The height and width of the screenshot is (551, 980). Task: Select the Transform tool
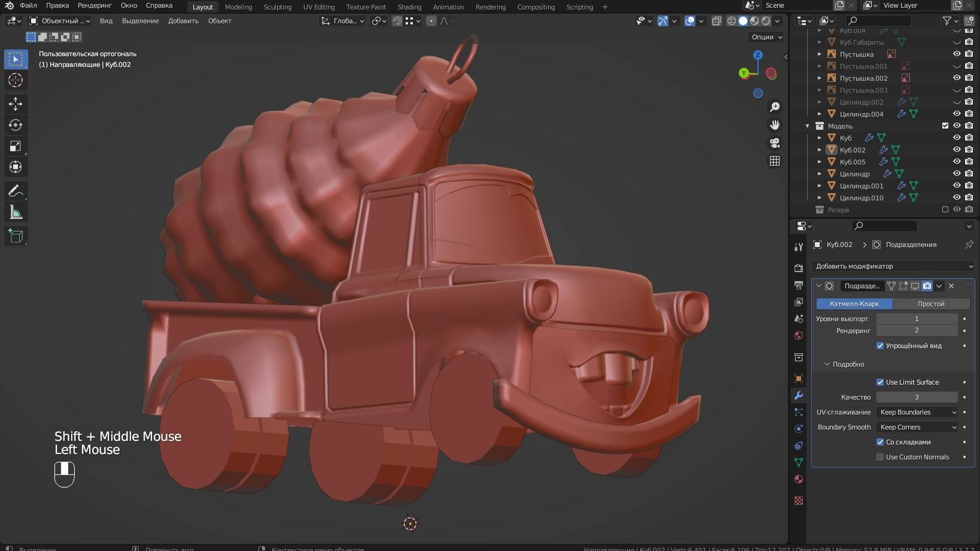click(16, 167)
